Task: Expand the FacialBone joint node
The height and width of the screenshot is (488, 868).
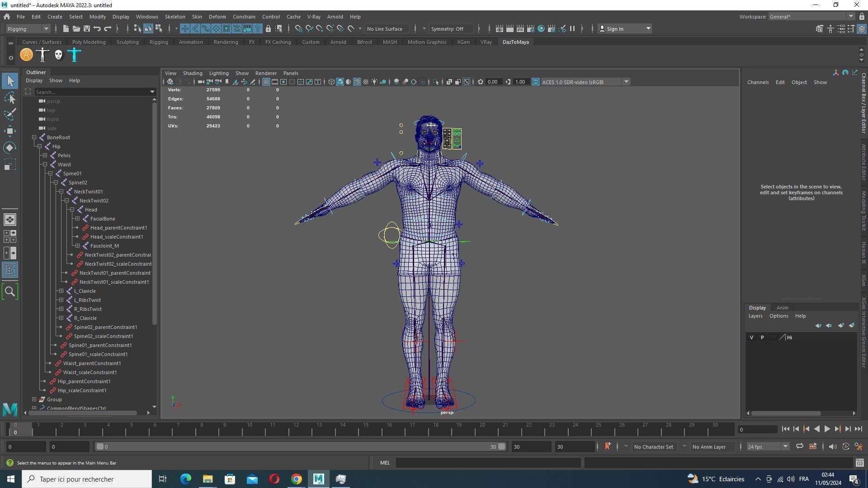Action: coord(78,219)
